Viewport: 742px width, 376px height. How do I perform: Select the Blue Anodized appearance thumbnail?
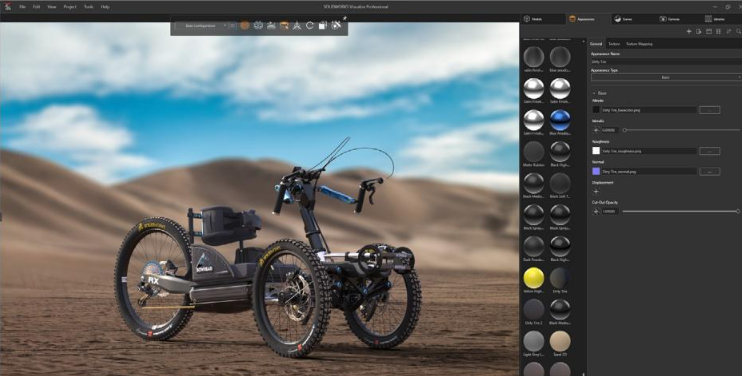(x=560, y=120)
